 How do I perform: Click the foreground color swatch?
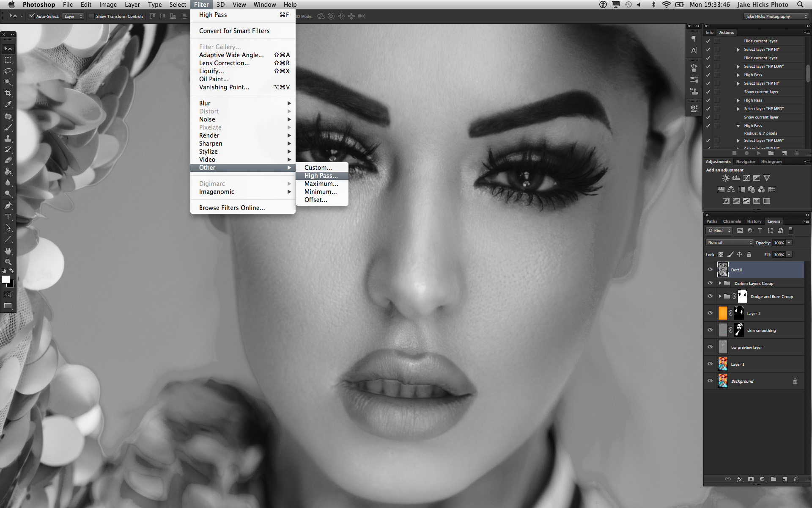pos(5,279)
